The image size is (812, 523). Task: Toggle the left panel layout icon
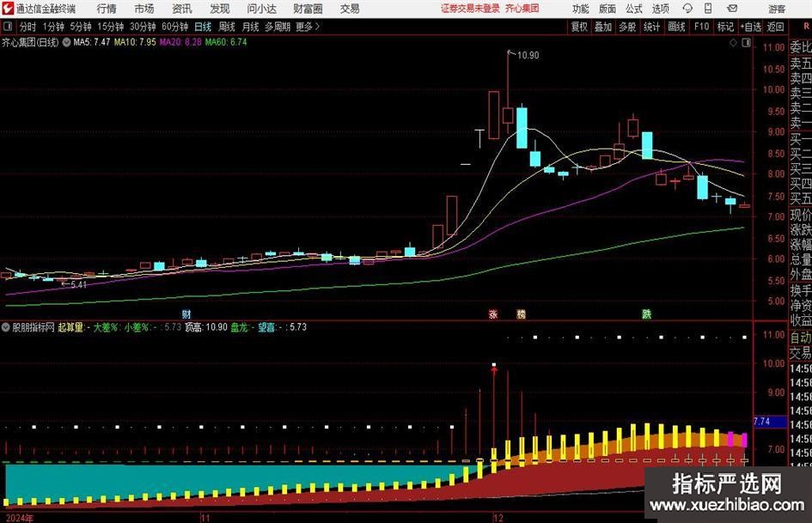coord(8,26)
